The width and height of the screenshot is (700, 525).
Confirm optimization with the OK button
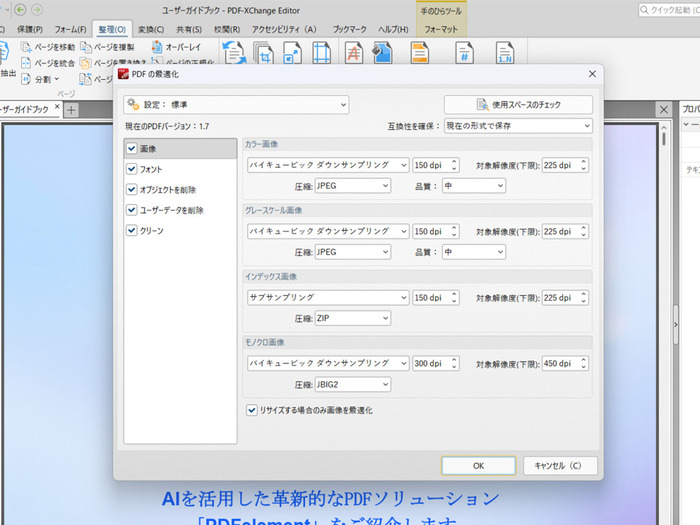(478, 466)
